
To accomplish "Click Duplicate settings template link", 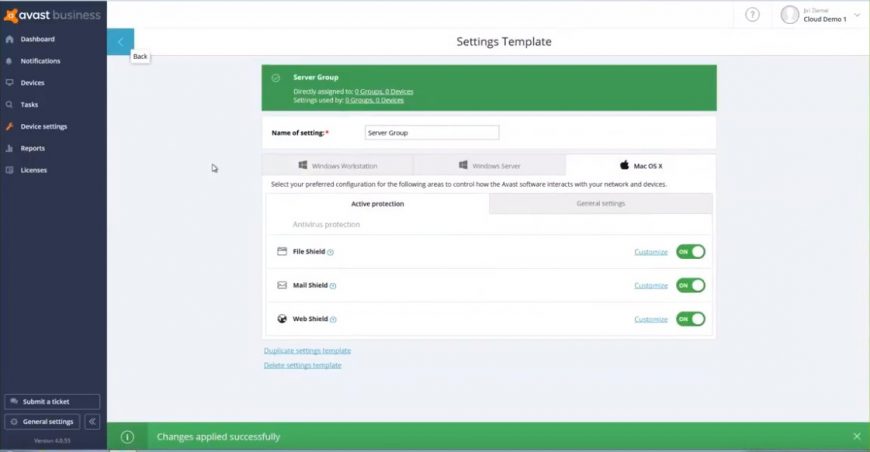I will point(307,351).
